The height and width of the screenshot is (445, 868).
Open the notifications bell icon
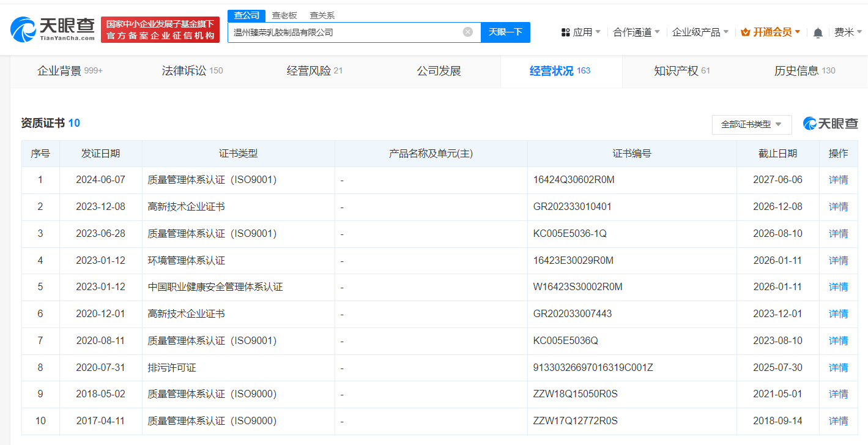click(x=818, y=32)
